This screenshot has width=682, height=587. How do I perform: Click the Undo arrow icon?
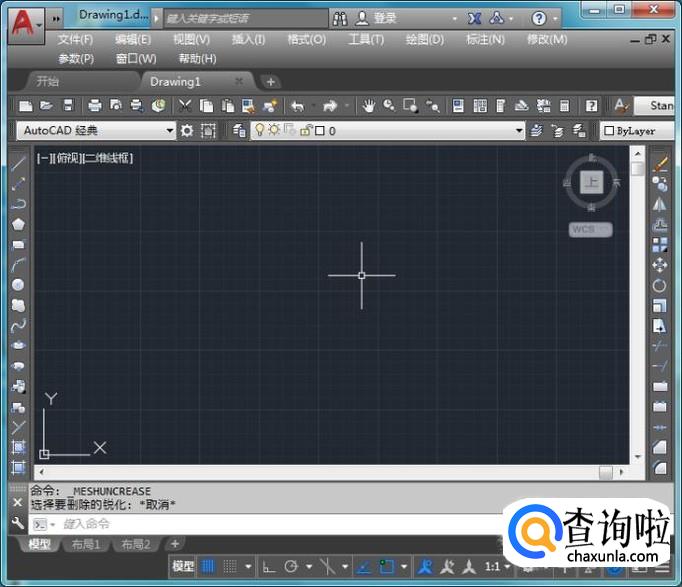[297, 105]
